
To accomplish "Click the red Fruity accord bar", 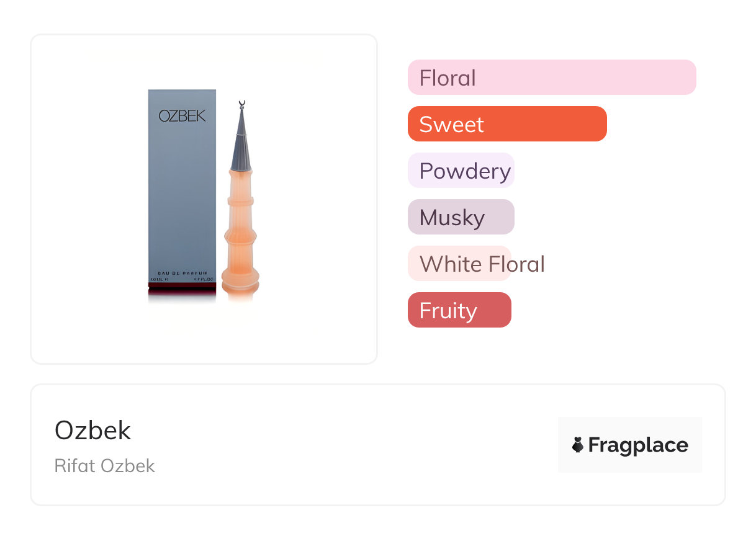I will 459,310.
